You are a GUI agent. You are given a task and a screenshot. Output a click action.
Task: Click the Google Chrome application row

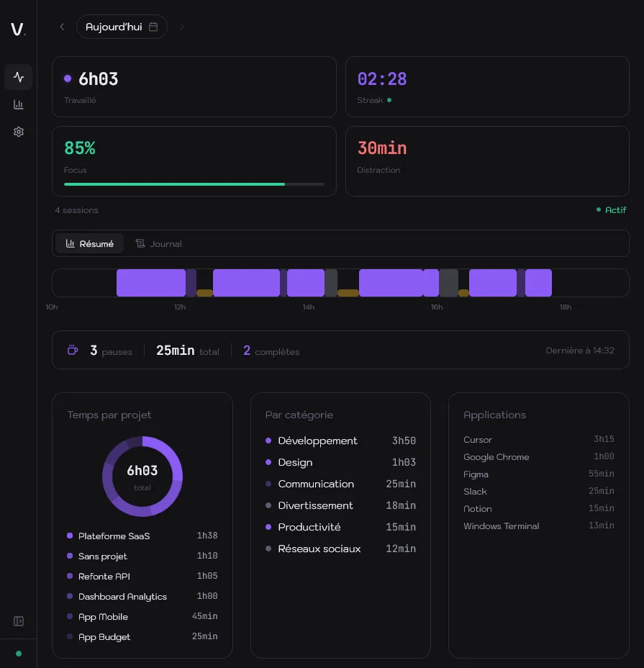[x=539, y=456]
